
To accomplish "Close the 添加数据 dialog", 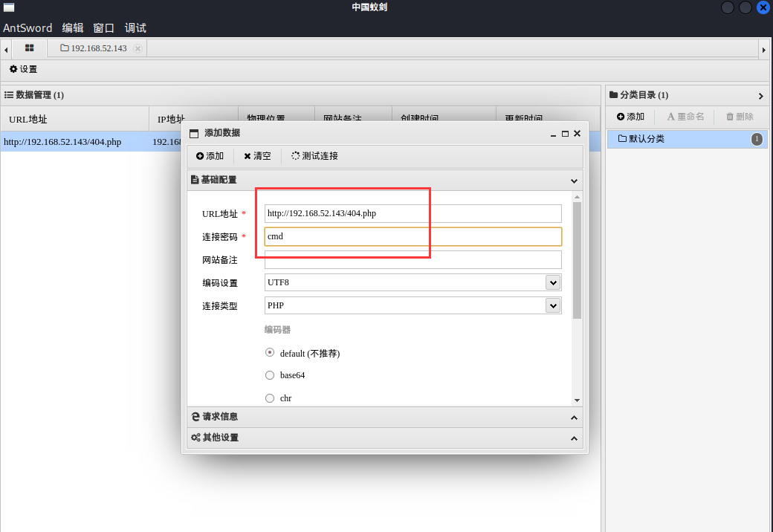I will [578, 134].
